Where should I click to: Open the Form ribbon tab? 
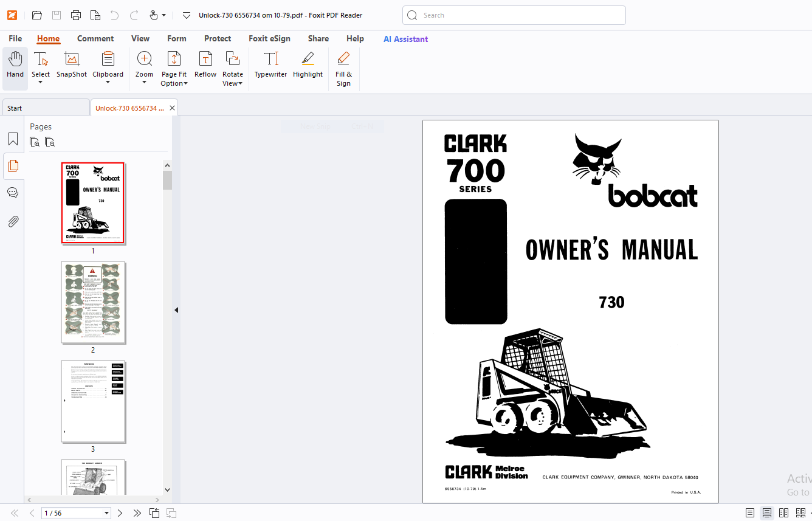pyautogui.click(x=177, y=38)
